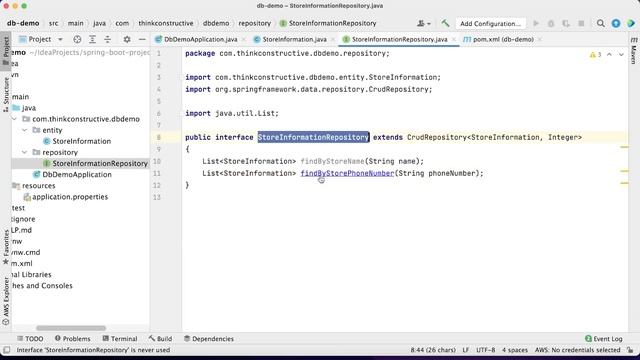Click the colorful plugin icon at toolbar end
The width and height of the screenshot is (640, 360).
(631, 23)
